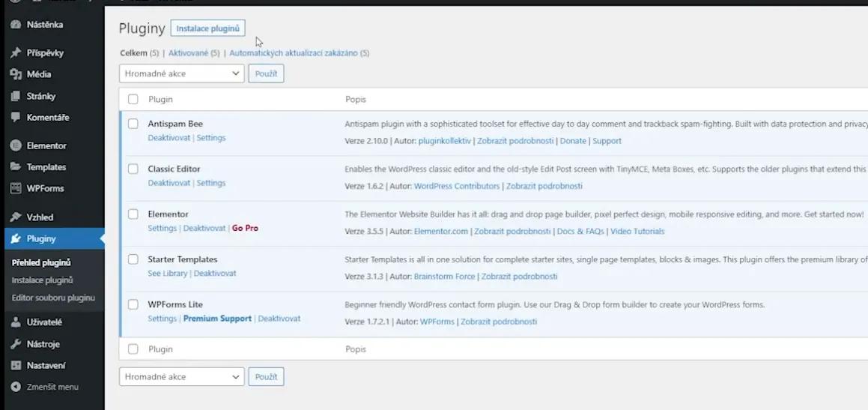Open Příspěvky menu item
This screenshot has height=410, width=868.
(46, 53)
